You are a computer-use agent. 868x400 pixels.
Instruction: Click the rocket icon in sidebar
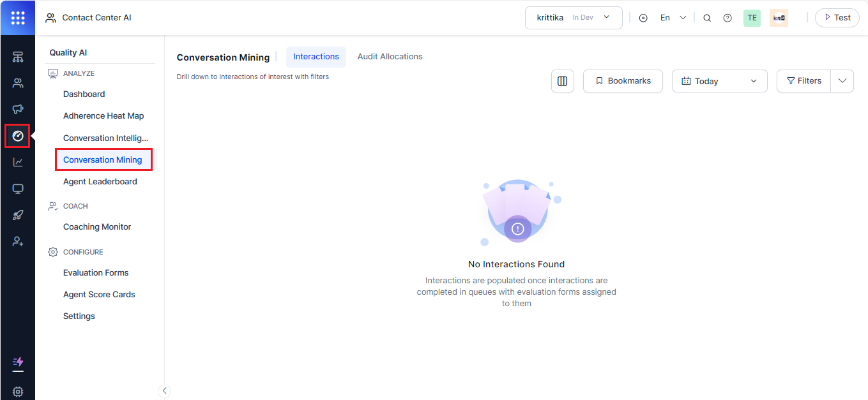click(17, 214)
